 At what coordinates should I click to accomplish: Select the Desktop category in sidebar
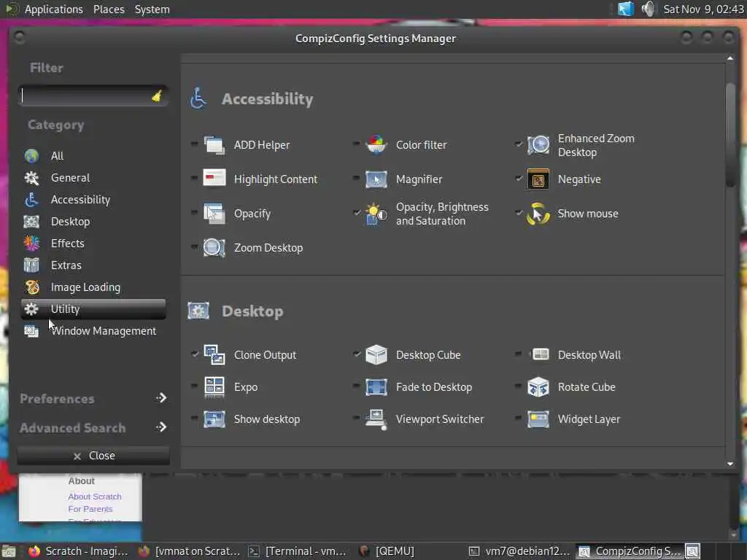click(x=93, y=222)
